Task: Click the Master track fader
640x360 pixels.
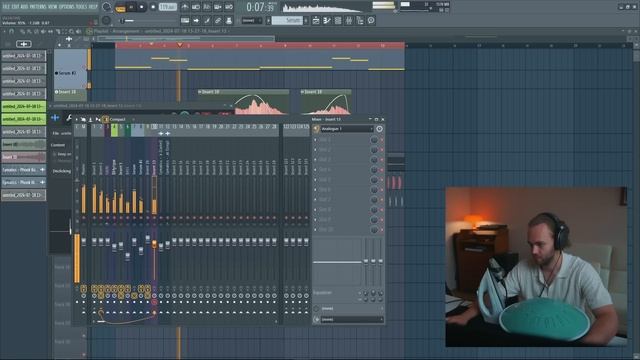Action: (84, 242)
